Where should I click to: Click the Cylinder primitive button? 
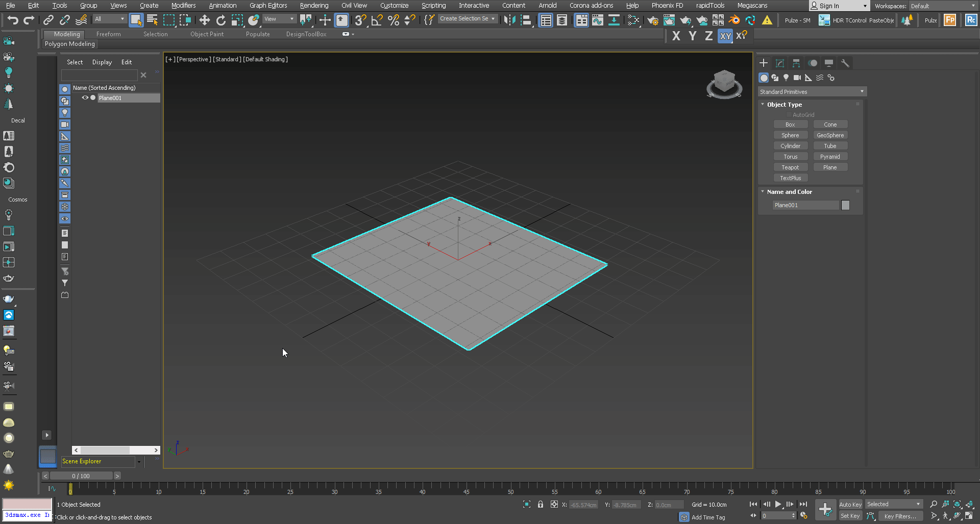tap(790, 146)
